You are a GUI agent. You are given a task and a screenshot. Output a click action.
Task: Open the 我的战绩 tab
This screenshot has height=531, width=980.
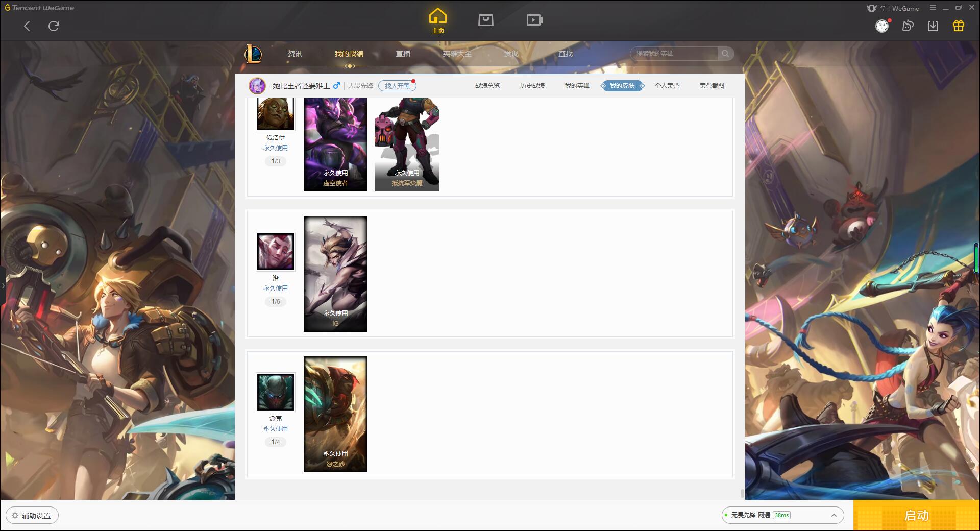(349, 54)
